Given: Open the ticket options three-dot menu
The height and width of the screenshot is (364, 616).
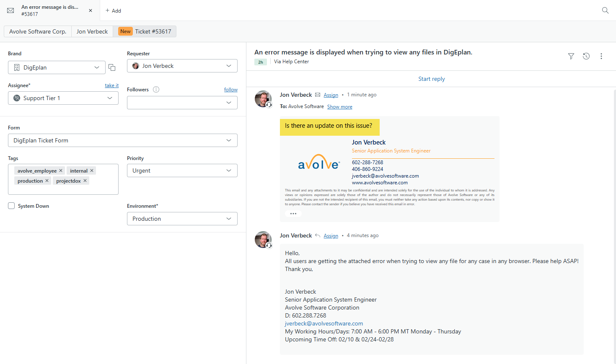Looking at the screenshot, I should click(x=601, y=56).
